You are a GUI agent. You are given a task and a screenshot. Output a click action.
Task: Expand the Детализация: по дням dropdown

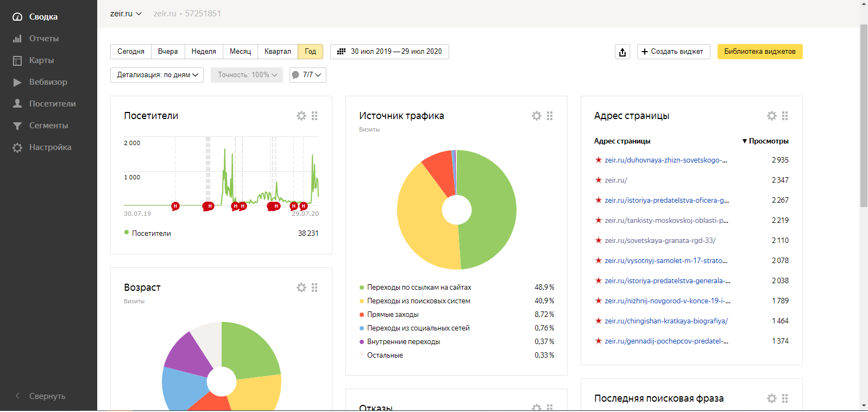point(157,75)
